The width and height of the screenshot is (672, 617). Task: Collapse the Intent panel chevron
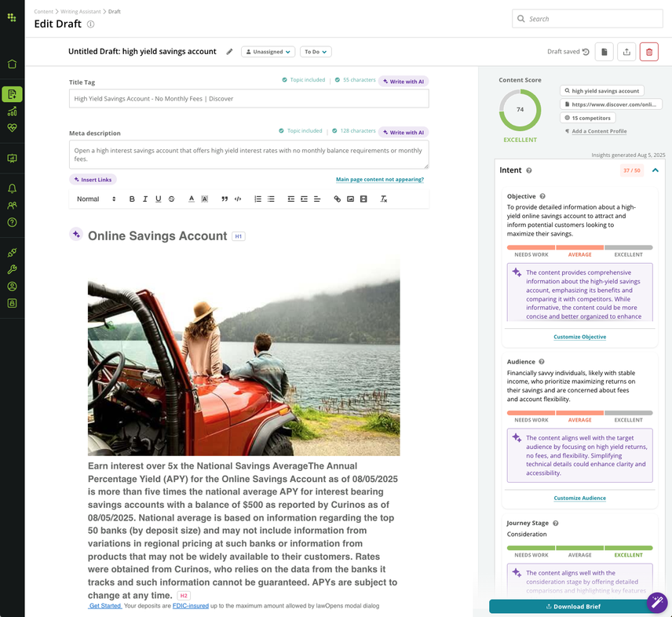click(655, 170)
